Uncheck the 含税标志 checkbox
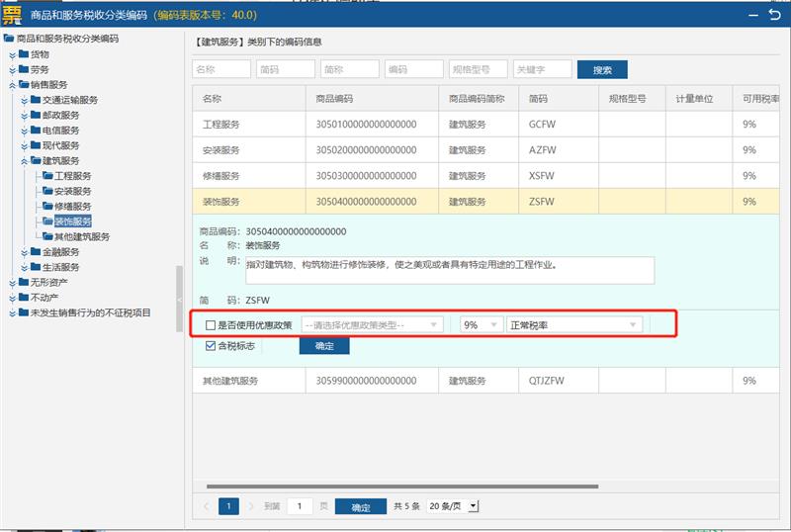This screenshot has height=532, width=791. point(210,346)
